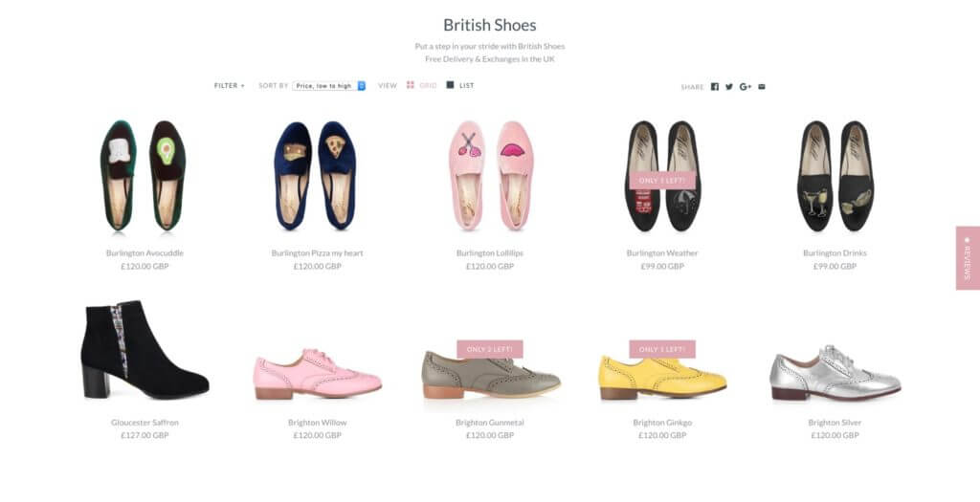View the pink Burlington Lollilips shoe image
Screen dimensions: 980x502
tap(490, 176)
